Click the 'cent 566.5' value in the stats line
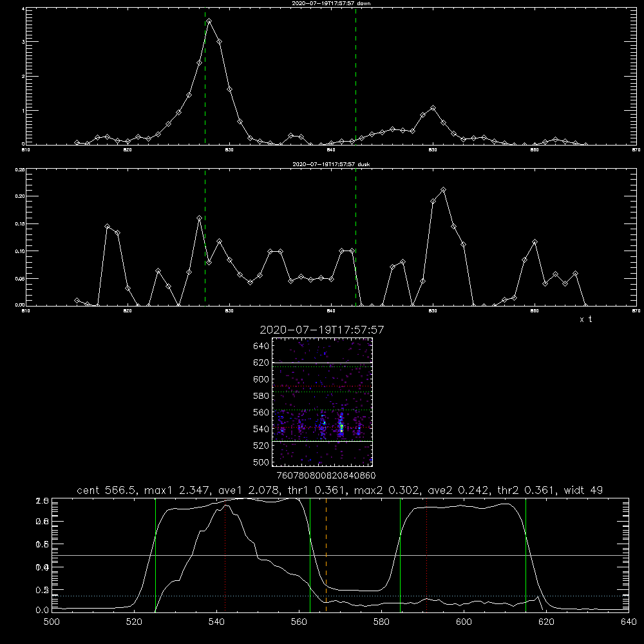Viewport: 644px width, 644px height. point(107,490)
